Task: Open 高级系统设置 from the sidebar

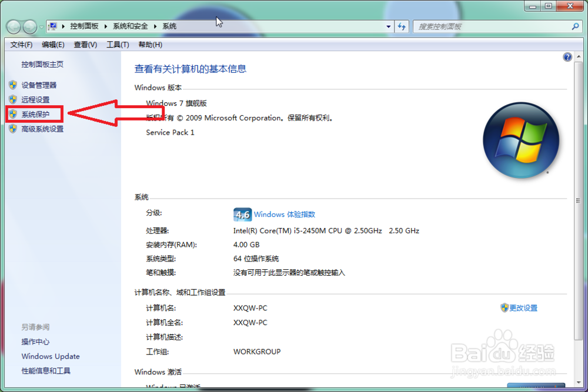Action: tap(42, 129)
